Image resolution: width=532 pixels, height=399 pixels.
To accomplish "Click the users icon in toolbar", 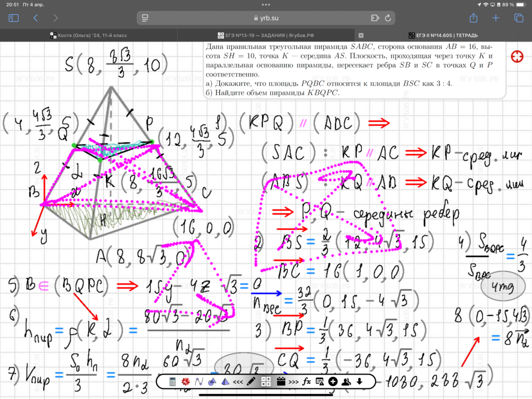I will pyautogui.click(x=346, y=381).
